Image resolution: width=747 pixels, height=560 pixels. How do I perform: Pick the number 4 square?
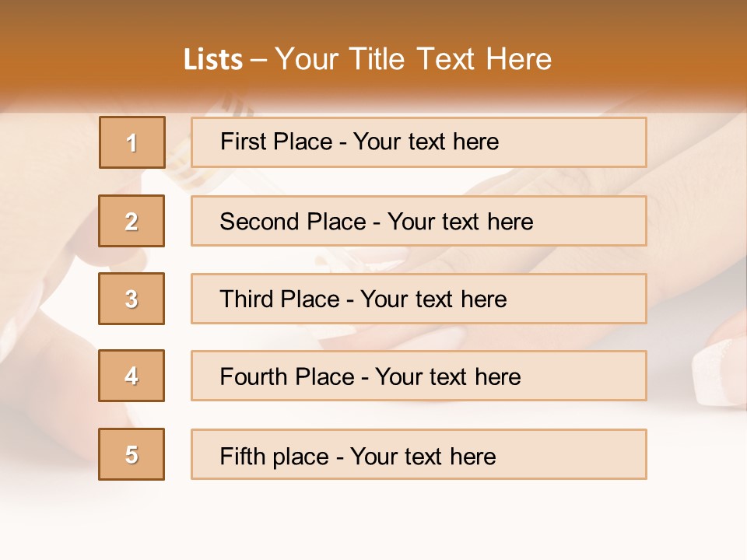tap(132, 376)
